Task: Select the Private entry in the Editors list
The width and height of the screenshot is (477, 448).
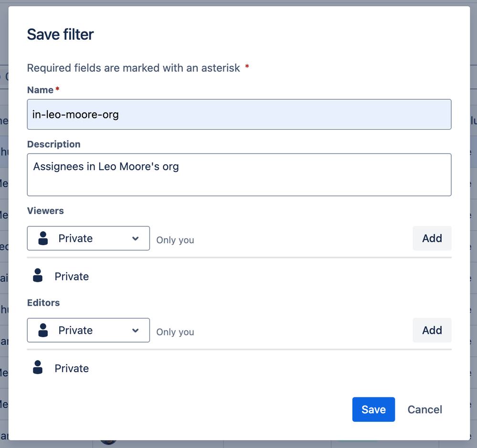Action: 72,368
